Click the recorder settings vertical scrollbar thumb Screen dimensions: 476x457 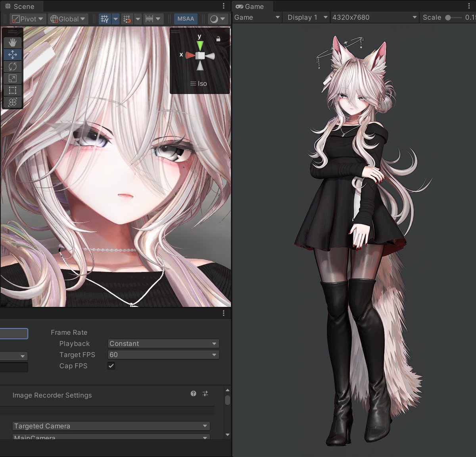click(x=227, y=400)
